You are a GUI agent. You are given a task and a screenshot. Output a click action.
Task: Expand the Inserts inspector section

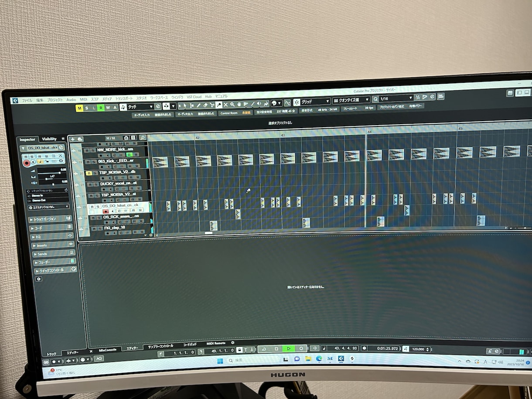tap(52, 246)
